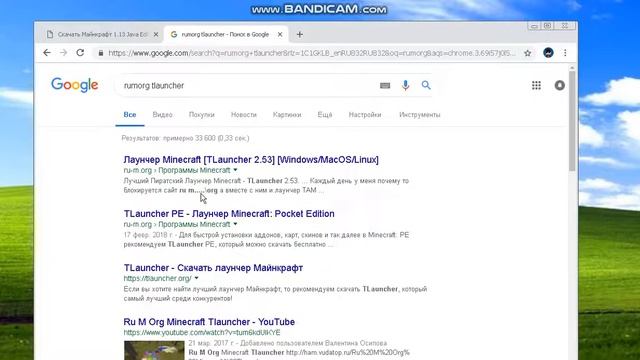Click the youtube.com/watch URL text

point(202,333)
